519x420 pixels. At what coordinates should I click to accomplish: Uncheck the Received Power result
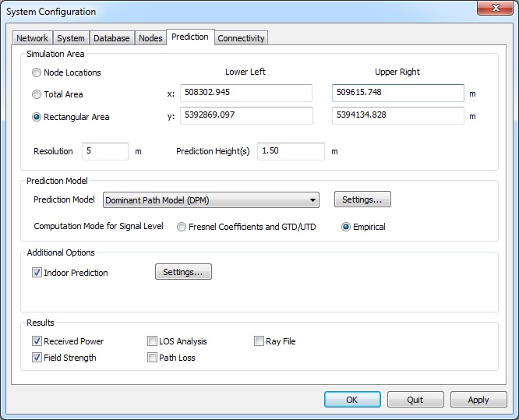coord(37,341)
